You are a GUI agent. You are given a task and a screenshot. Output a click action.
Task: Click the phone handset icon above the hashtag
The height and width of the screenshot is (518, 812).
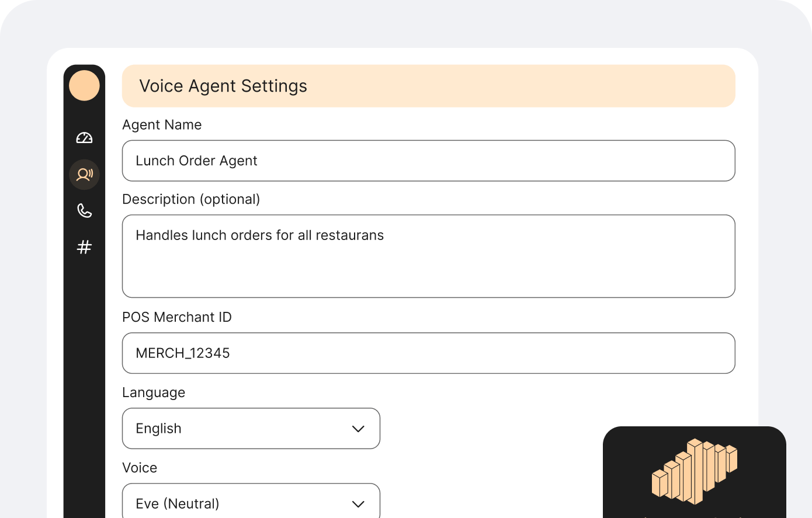coord(84,211)
